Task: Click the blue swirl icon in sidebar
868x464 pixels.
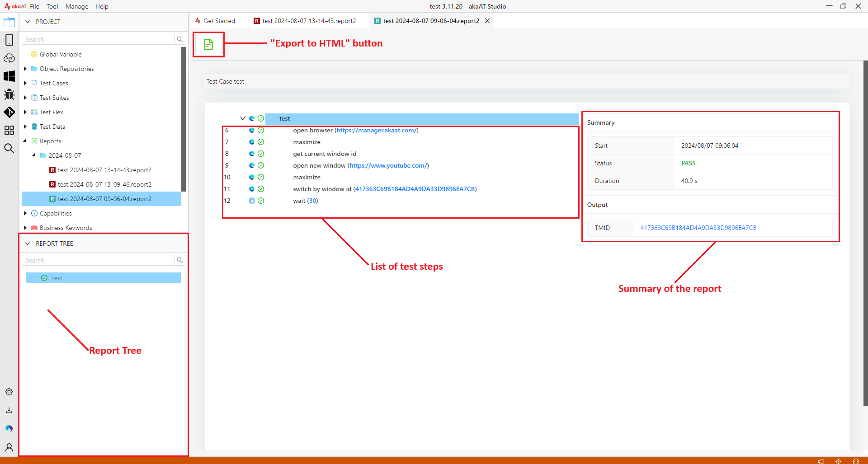Action: pyautogui.click(x=9, y=428)
